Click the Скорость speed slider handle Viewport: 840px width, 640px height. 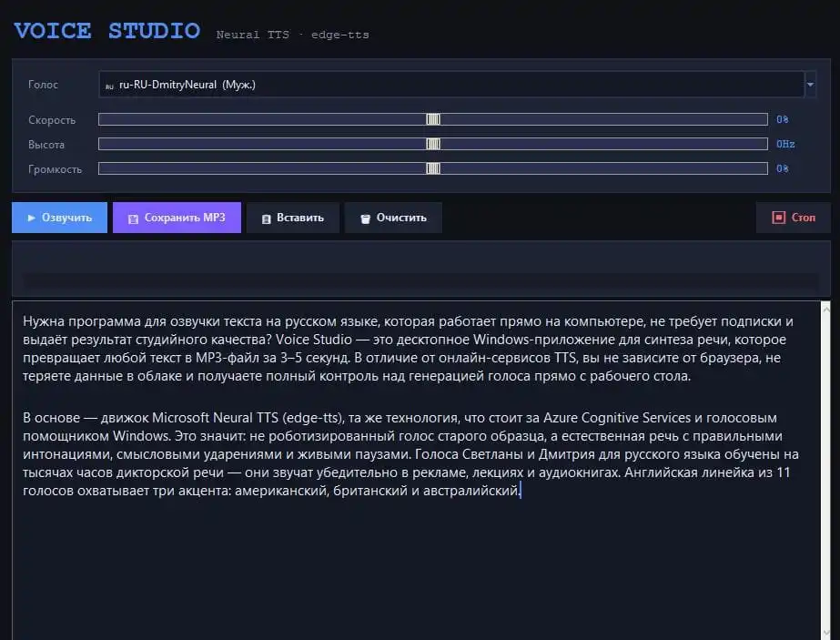(433, 119)
